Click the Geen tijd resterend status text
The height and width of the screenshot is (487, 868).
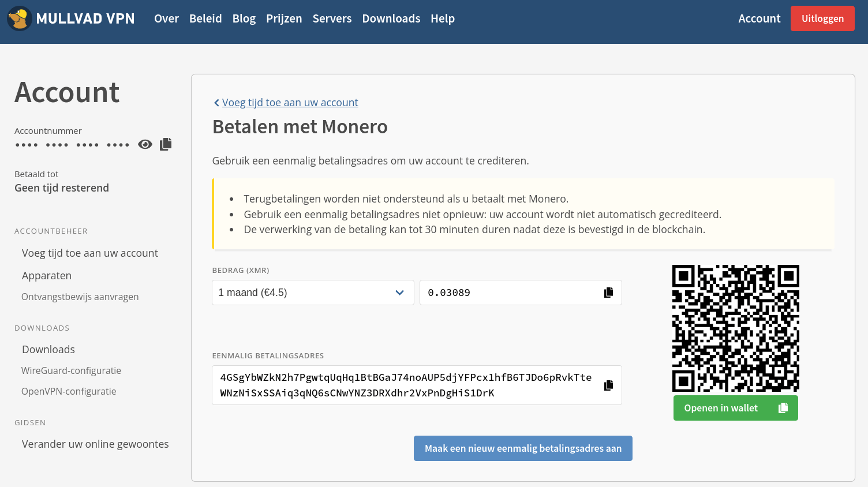click(x=62, y=188)
